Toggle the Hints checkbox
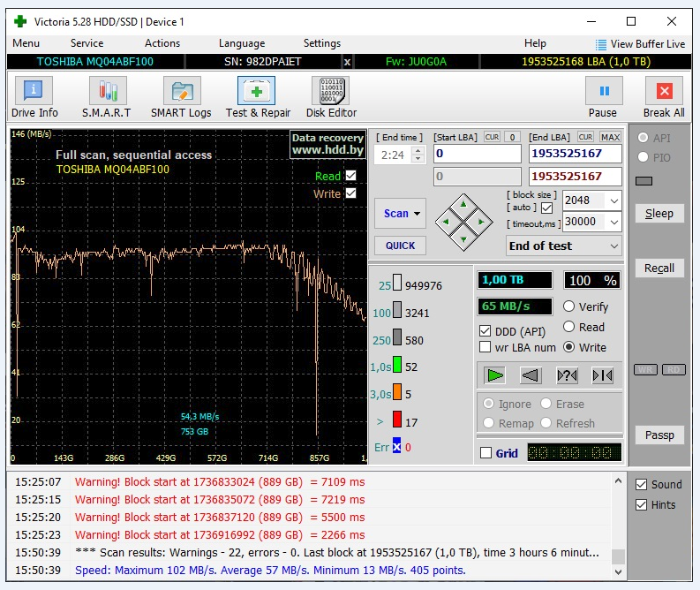The width and height of the screenshot is (700, 590). [x=641, y=504]
